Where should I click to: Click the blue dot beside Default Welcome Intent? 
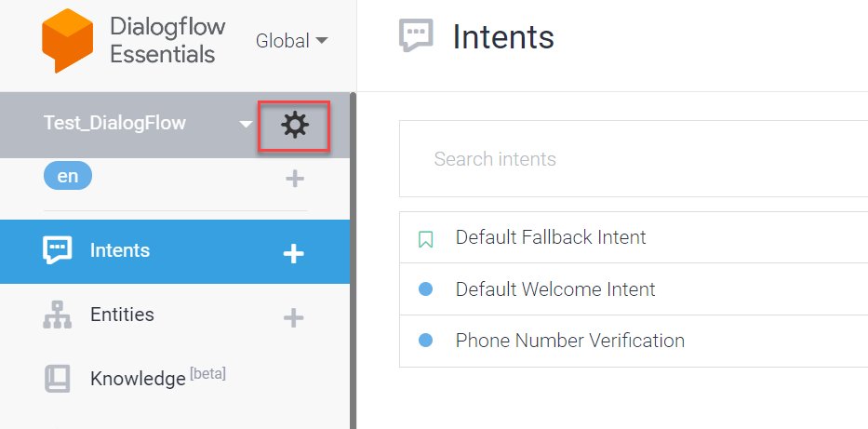coord(426,289)
